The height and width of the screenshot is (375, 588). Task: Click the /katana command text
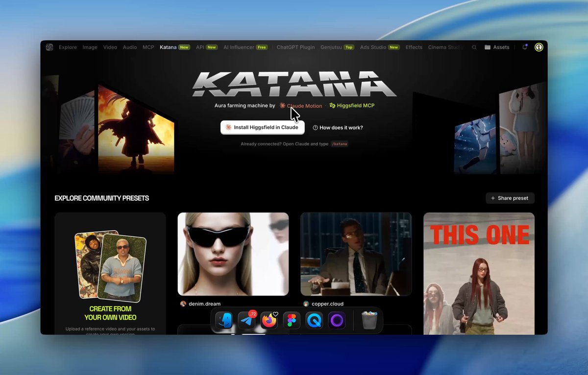[x=339, y=144]
